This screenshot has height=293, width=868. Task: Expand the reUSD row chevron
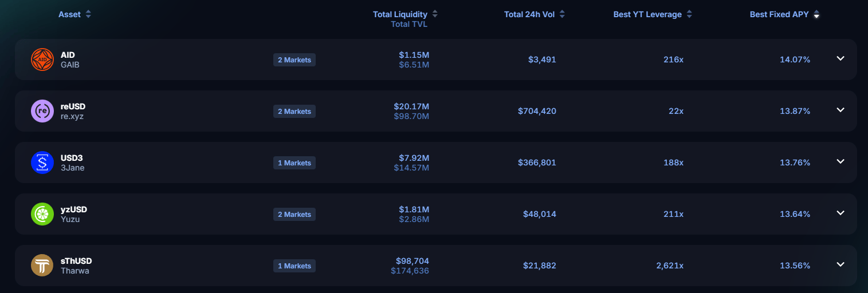click(x=840, y=110)
